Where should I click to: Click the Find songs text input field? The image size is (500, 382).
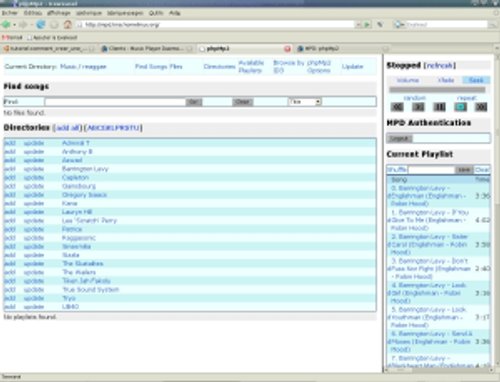click(x=115, y=102)
